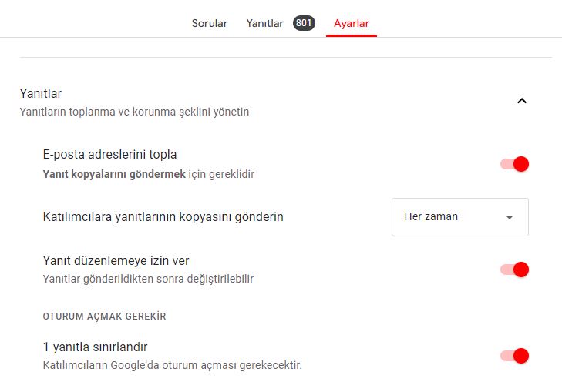Click the 801 response count badge
The width and height of the screenshot is (562, 392).
pos(304,23)
